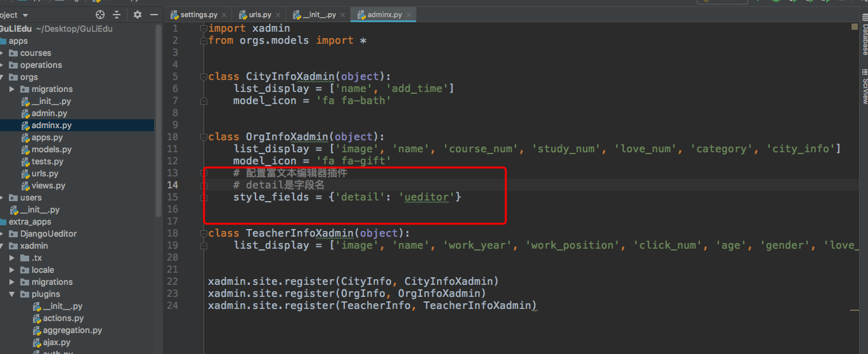Viewport: 868px width, 354px height.
Task: Open __init__.py under orgs
Action: (51, 101)
